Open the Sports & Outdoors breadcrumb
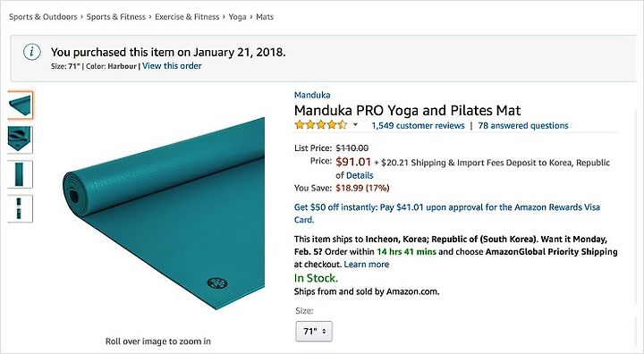The width and height of the screenshot is (644, 354). point(43,17)
